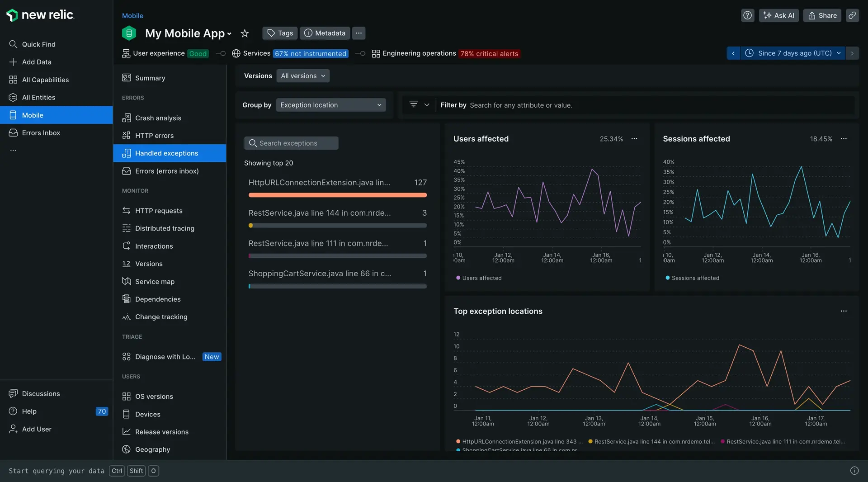868x482 pixels.
Task: Go to Errors Inbox in left navigation
Action: [41, 133]
